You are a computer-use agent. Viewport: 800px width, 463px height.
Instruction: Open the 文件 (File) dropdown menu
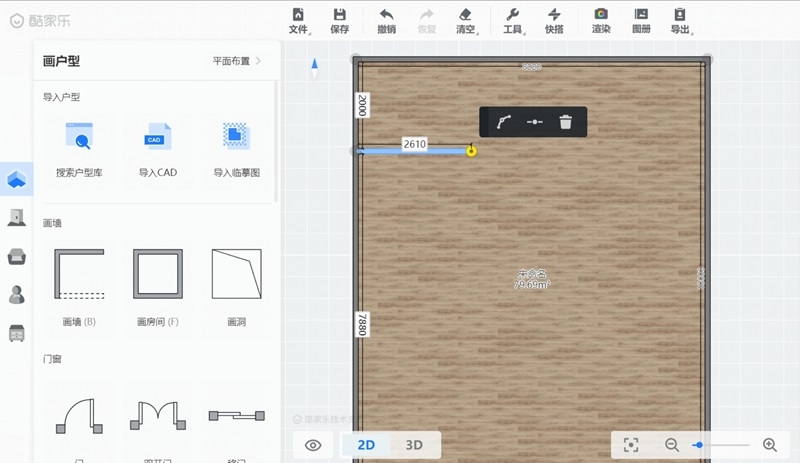298,20
